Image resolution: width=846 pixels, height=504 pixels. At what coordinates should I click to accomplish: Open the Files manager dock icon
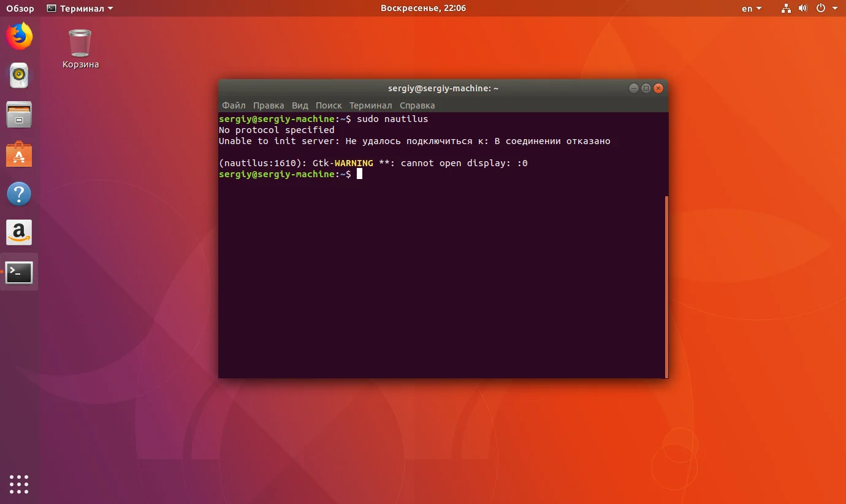pos(19,115)
